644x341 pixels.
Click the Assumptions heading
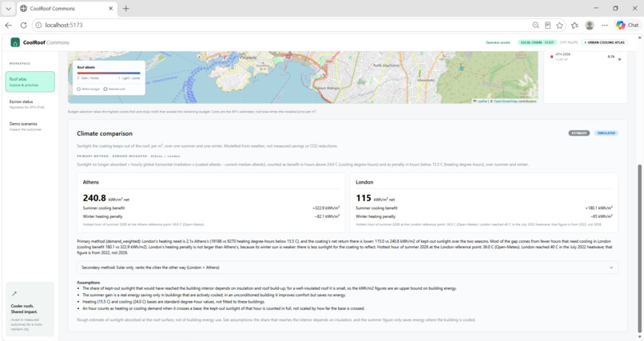[89, 283]
